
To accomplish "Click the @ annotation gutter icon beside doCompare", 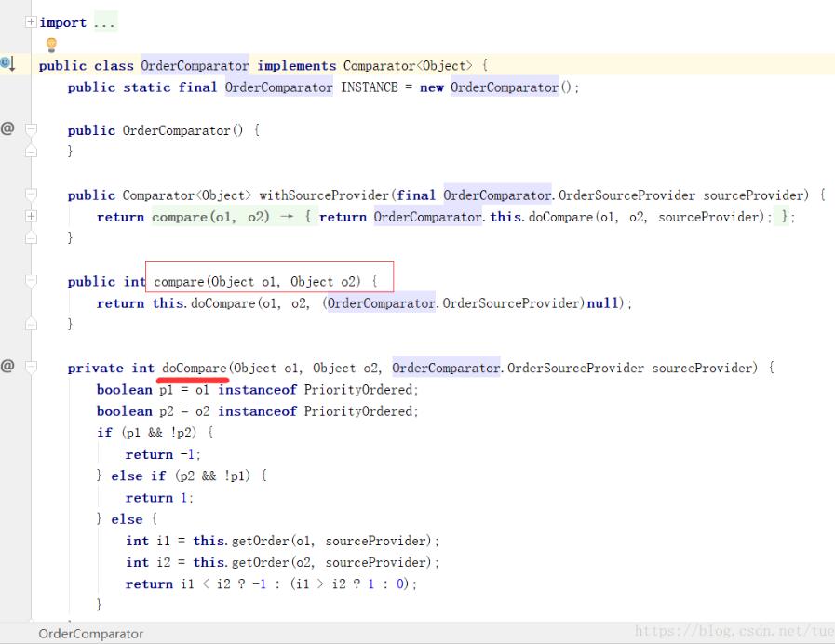I will coord(7,368).
